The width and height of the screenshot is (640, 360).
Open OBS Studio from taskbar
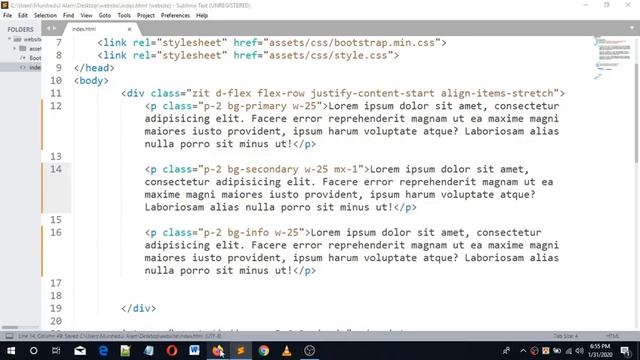309,351
